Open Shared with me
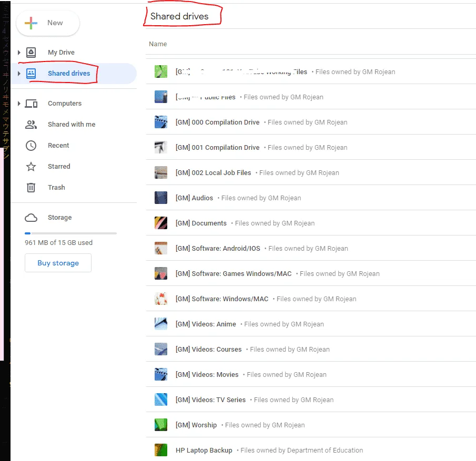Image resolution: width=476 pixels, height=461 pixels. (72, 125)
